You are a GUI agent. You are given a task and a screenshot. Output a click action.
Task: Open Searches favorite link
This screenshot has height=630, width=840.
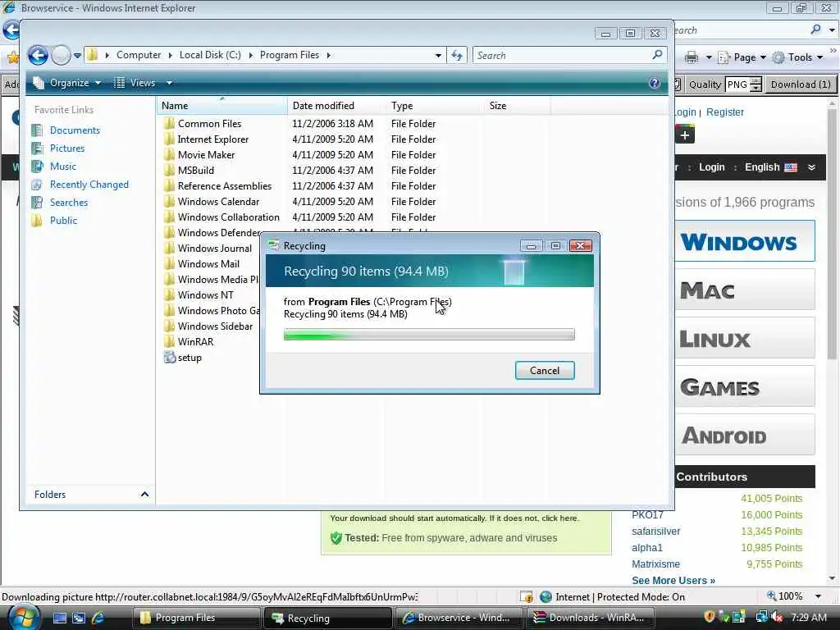point(69,203)
